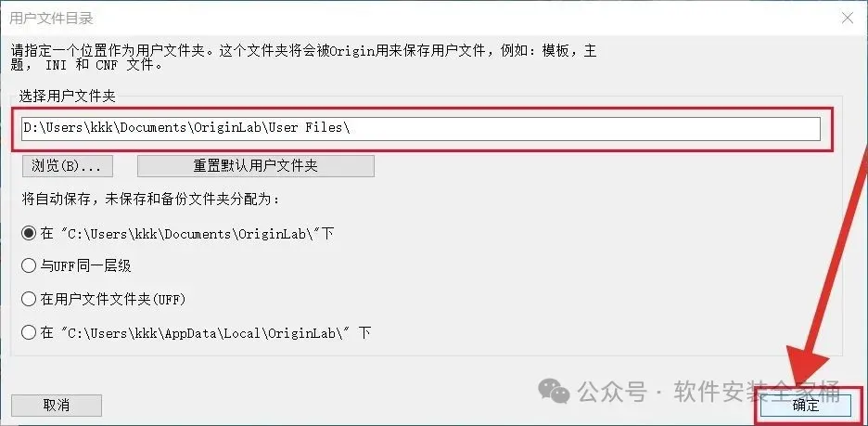Click the 软件安装全家桶 watermark text

point(758,391)
